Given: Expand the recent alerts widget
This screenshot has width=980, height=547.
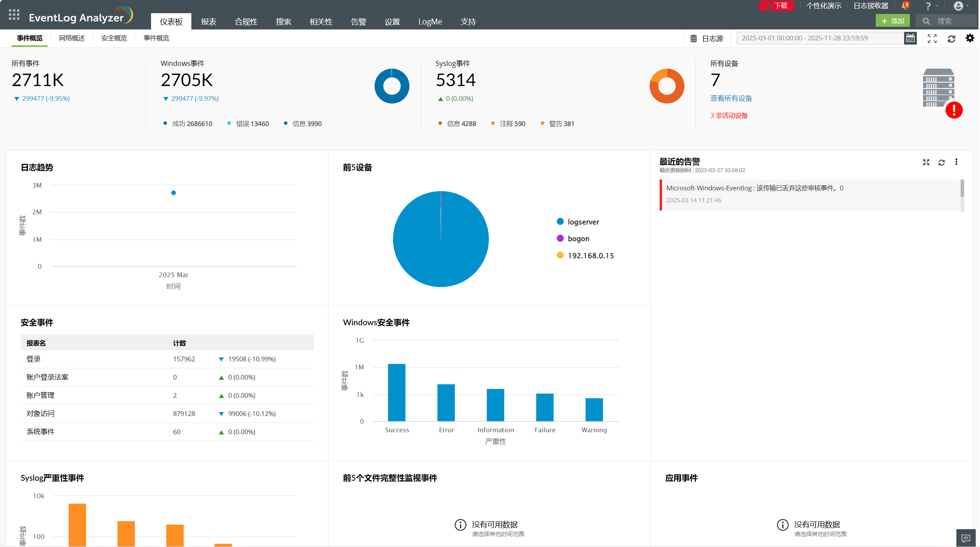Looking at the screenshot, I should coord(926,162).
